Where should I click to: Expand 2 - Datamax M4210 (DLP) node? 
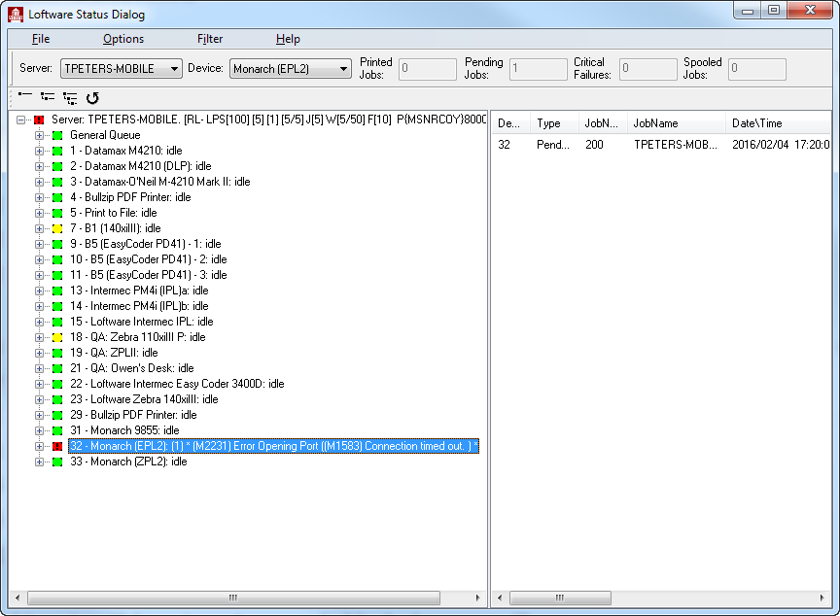click(39, 166)
